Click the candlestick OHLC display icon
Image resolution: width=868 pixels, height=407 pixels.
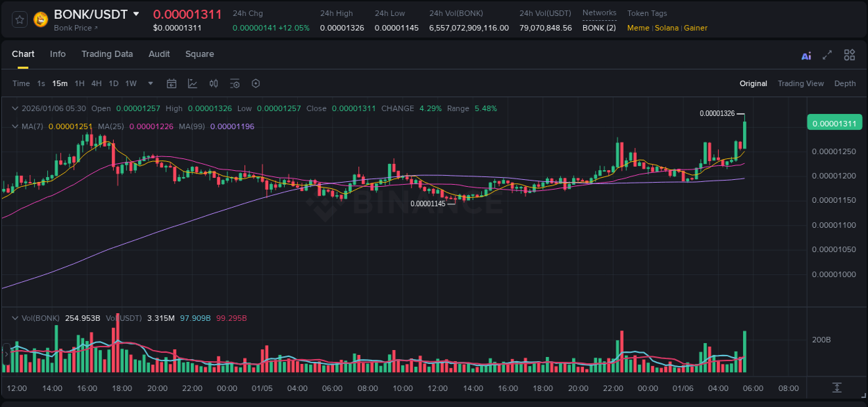(214, 83)
